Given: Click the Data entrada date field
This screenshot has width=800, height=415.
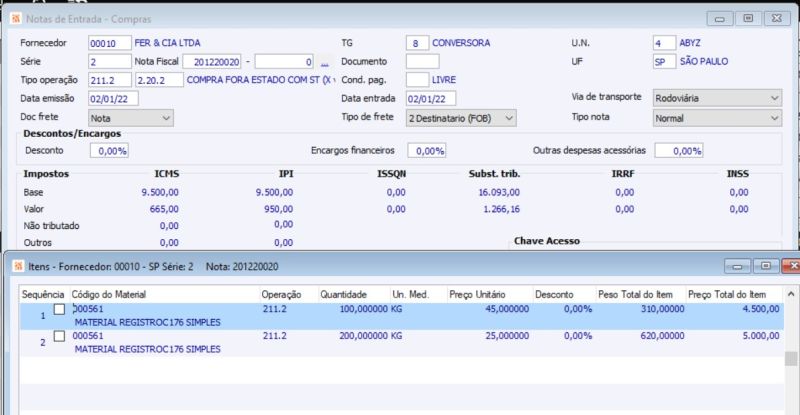Looking at the screenshot, I should pyautogui.click(x=431, y=99).
